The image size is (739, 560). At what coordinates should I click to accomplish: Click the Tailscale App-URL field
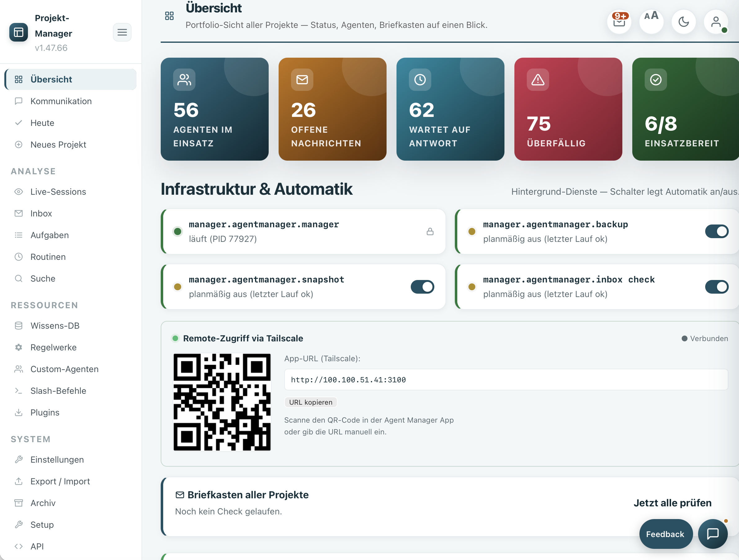point(506,380)
